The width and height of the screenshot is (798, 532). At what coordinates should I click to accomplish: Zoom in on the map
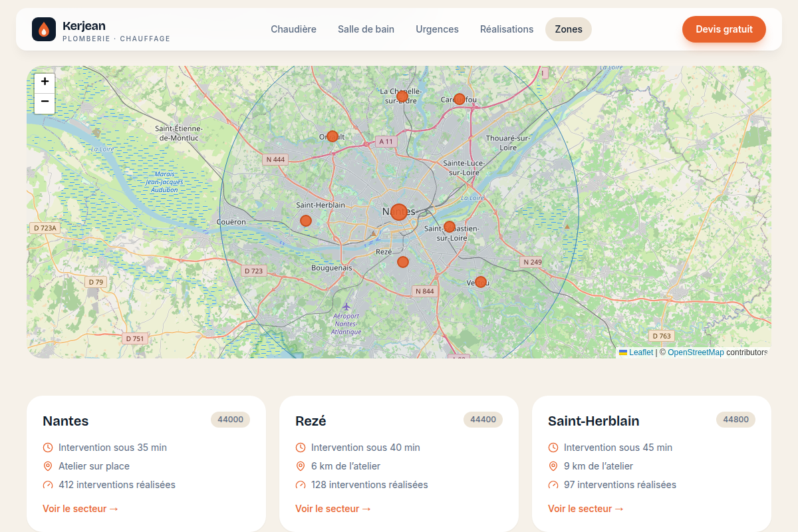tap(45, 82)
